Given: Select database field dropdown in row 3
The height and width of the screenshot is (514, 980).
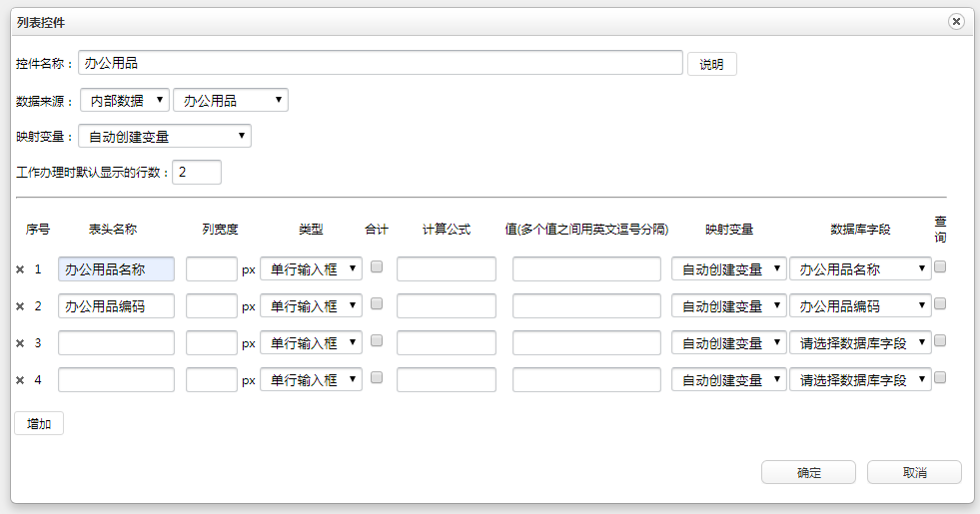Looking at the screenshot, I should coord(860,343).
